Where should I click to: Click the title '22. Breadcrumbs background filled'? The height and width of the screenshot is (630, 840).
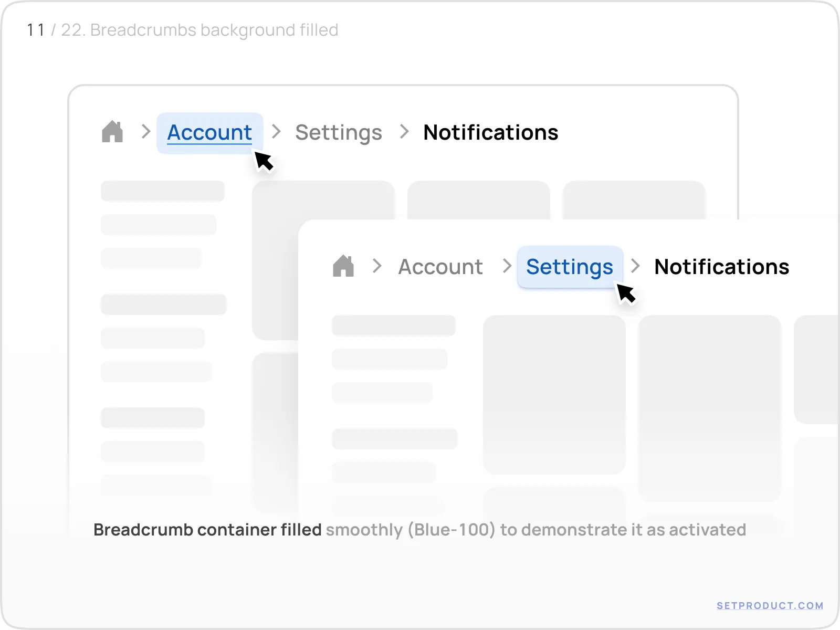[199, 30]
